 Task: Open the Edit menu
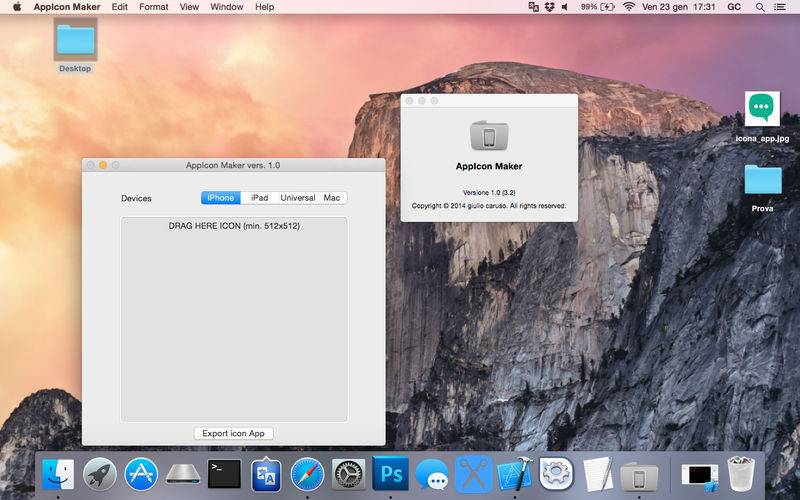point(119,7)
